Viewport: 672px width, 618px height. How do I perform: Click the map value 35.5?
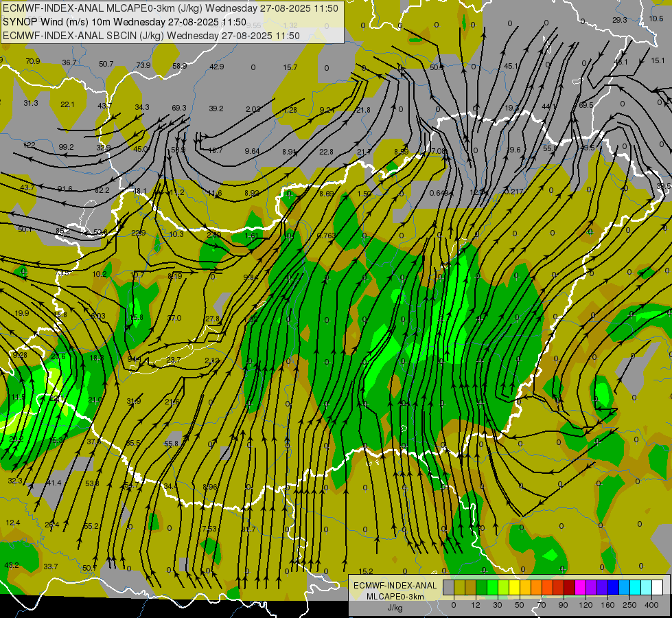[x=133, y=443]
